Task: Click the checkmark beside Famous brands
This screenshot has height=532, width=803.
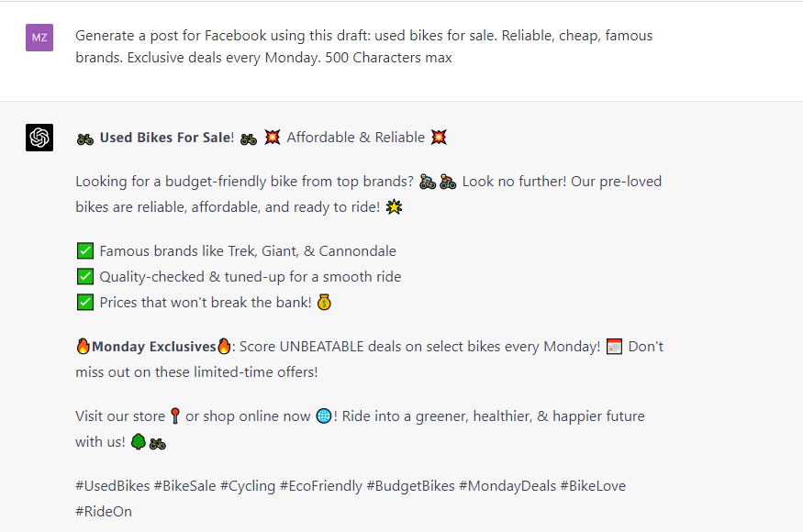Action: point(85,251)
